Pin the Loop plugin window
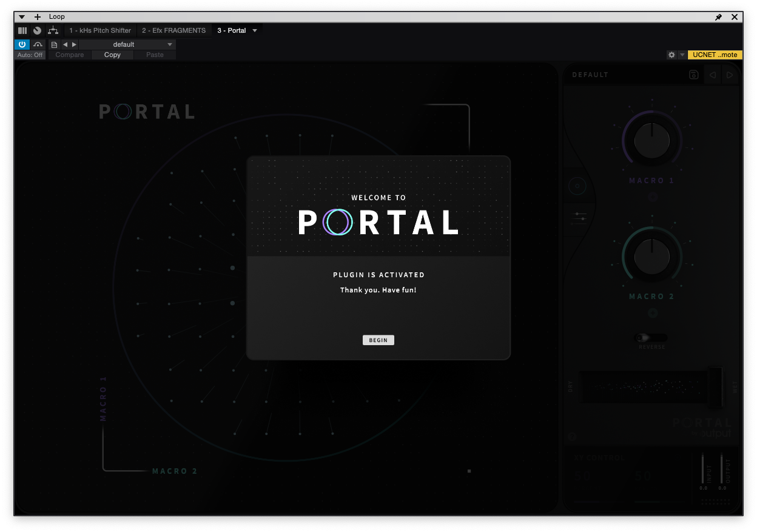 (x=719, y=17)
